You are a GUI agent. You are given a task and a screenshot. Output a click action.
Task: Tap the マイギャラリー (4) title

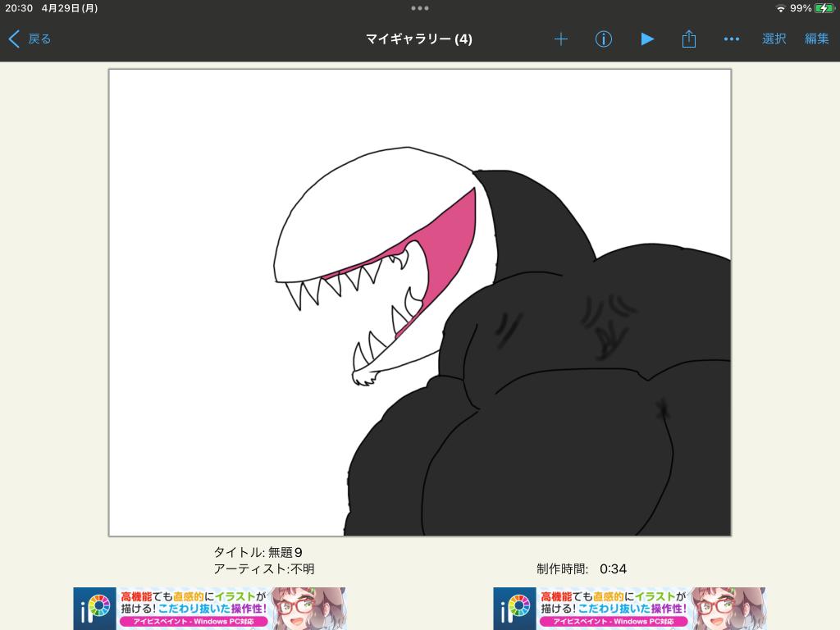point(419,39)
